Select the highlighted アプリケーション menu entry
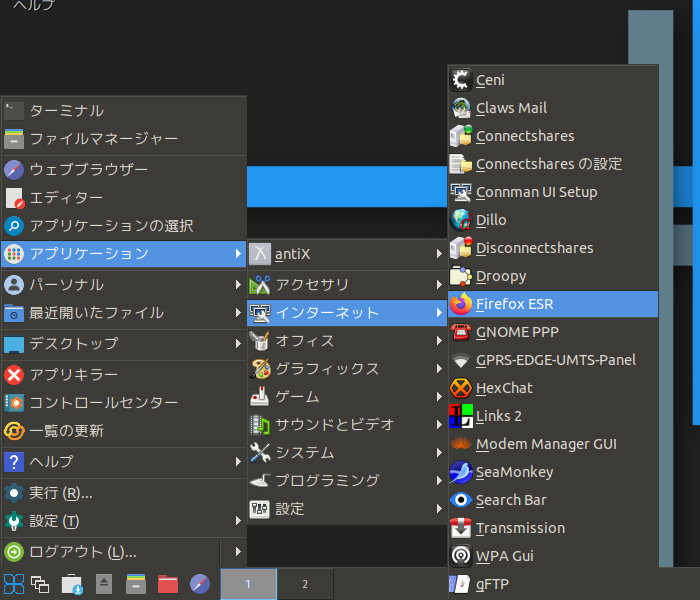This screenshot has height=600, width=700. [x=124, y=254]
